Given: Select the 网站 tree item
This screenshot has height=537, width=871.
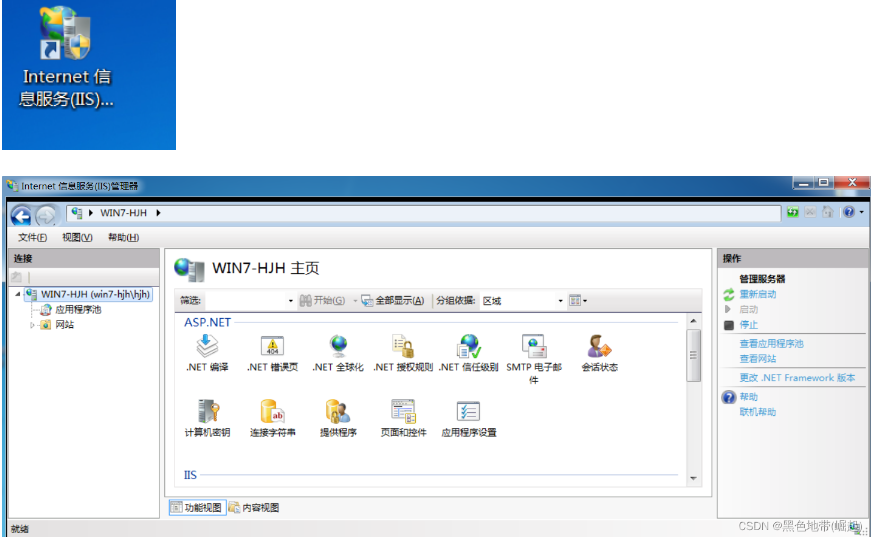Looking at the screenshot, I should click(58, 325).
